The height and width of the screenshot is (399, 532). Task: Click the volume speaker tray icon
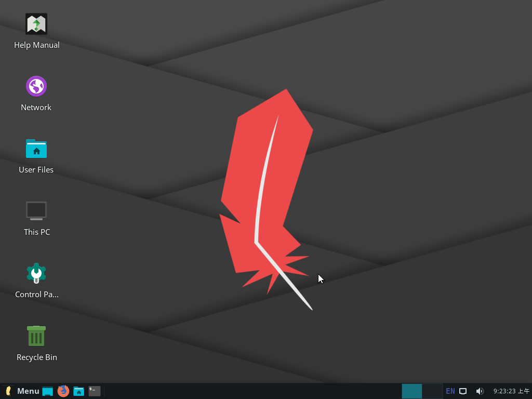(480, 391)
